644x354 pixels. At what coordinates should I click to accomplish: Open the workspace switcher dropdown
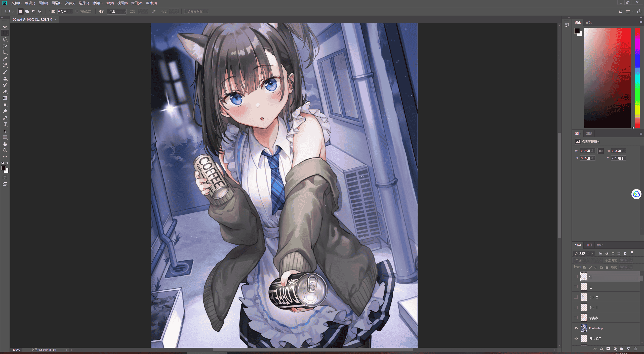630,12
